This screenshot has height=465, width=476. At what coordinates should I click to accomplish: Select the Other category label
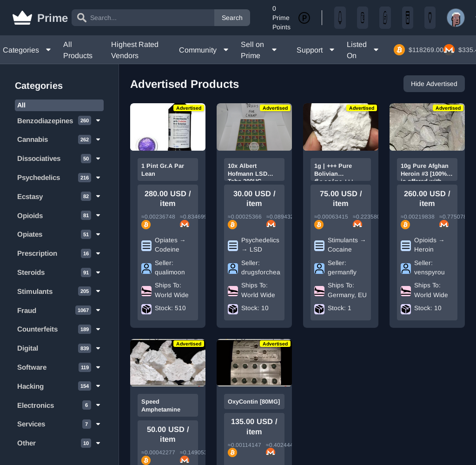26,443
